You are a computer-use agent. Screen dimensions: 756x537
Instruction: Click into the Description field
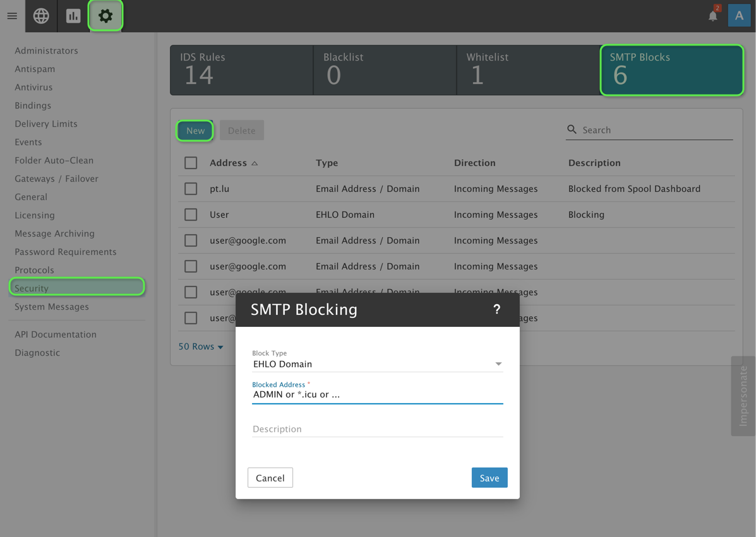377,429
